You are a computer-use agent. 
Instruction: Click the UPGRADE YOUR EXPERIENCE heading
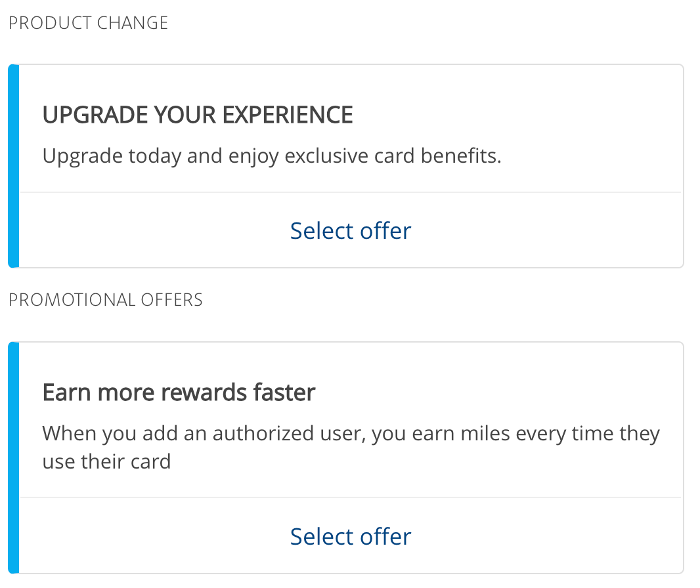point(198,115)
